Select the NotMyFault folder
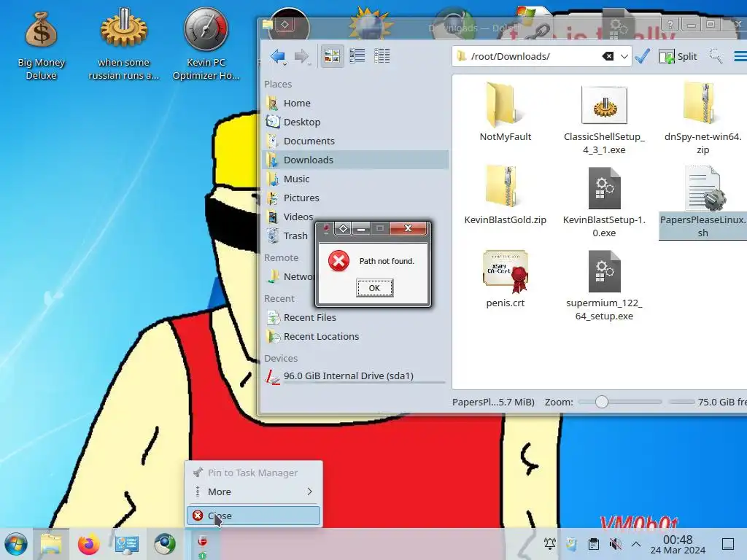Viewport: 747px width, 560px height. pos(505,112)
